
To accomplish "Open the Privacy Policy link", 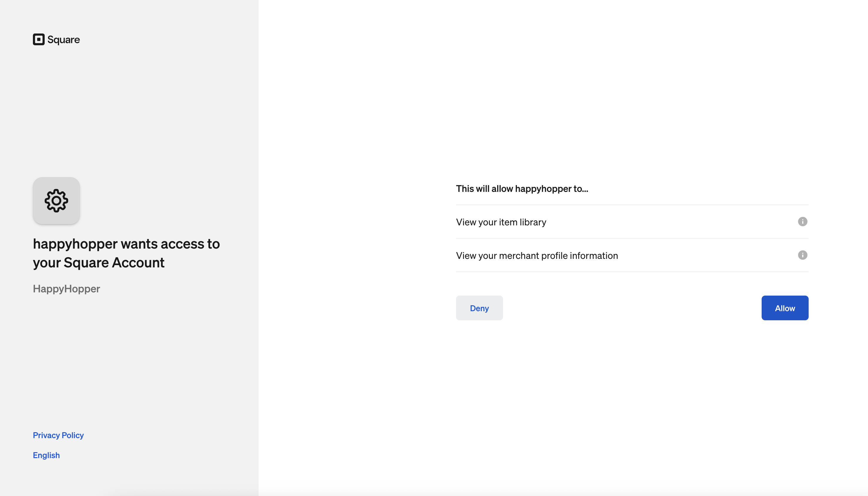I will point(58,435).
